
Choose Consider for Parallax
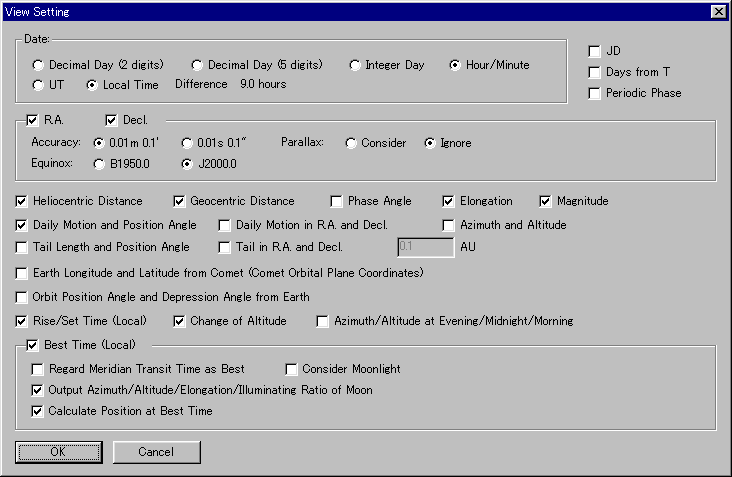(x=351, y=143)
